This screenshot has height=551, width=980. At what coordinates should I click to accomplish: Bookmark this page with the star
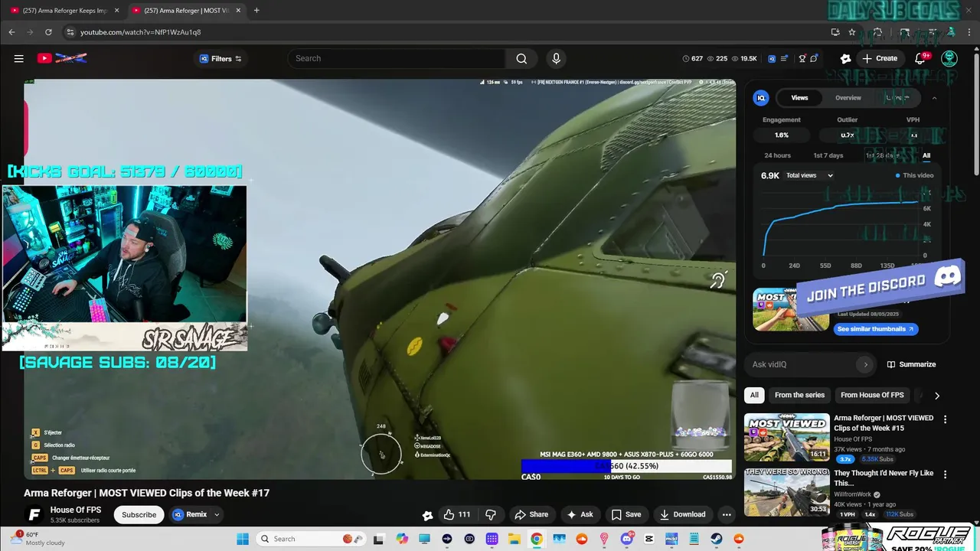pos(851,32)
